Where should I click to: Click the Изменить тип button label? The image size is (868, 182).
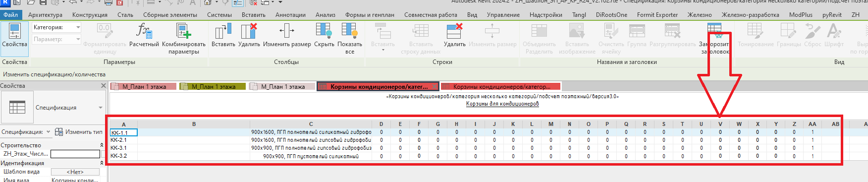(x=84, y=132)
